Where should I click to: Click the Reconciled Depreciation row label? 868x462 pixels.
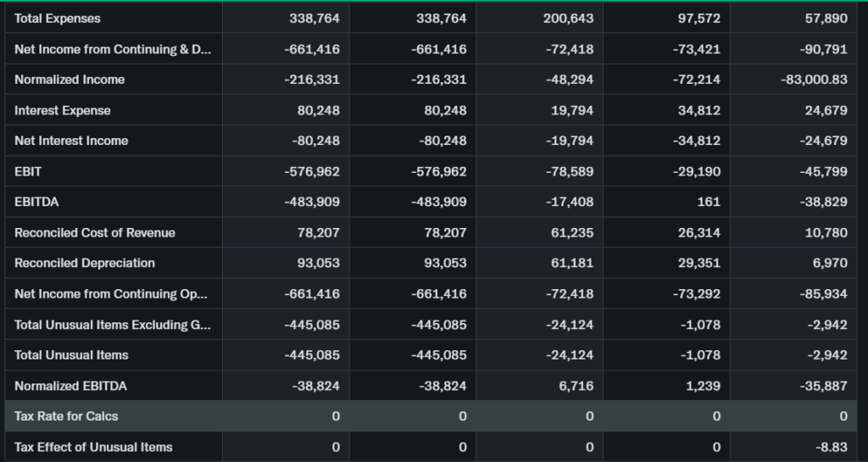[85, 263]
